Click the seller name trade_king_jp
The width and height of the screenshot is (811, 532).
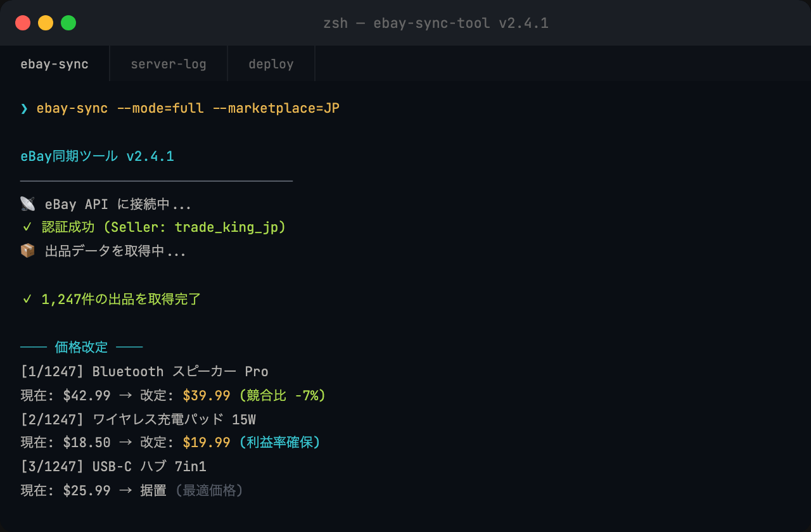pyautogui.click(x=226, y=227)
